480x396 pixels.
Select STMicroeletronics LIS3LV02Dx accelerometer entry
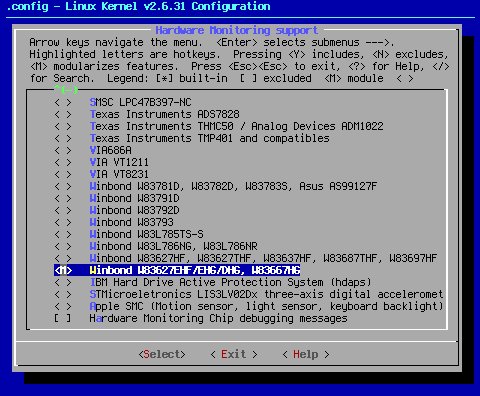(266, 294)
